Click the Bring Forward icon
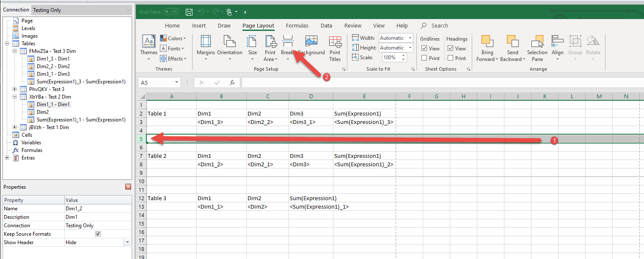The image size is (644, 259). [487, 46]
